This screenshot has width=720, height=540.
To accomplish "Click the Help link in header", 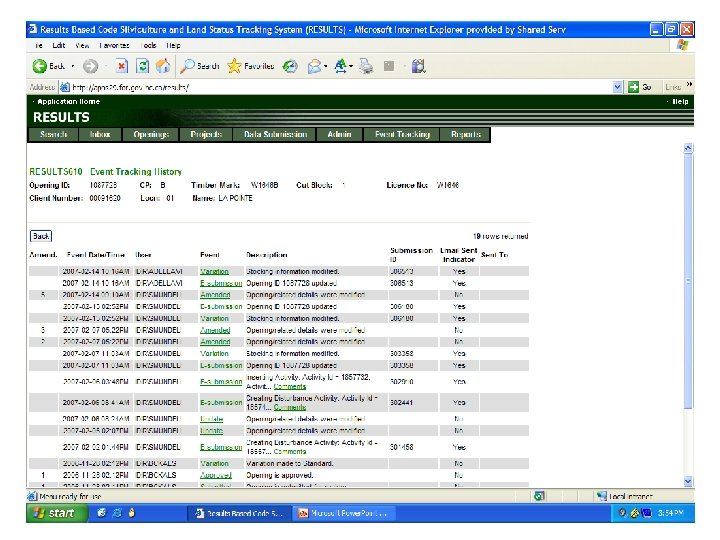I will click(x=679, y=101).
